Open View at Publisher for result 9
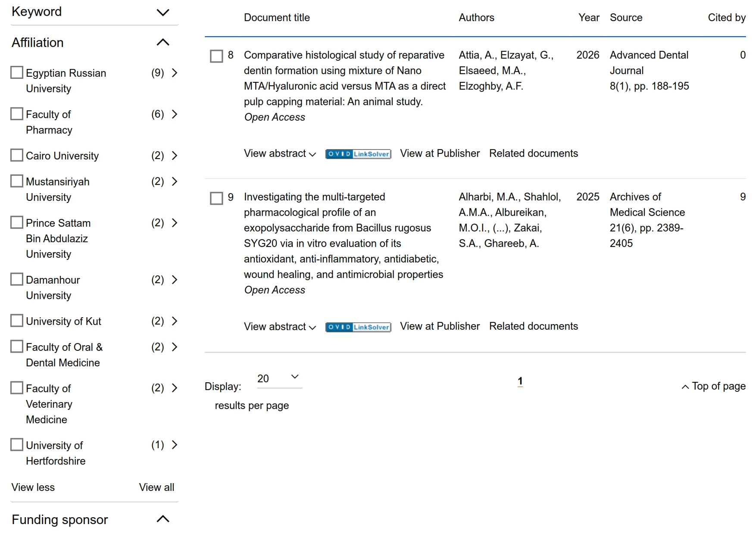756x534 pixels. pos(440,326)
